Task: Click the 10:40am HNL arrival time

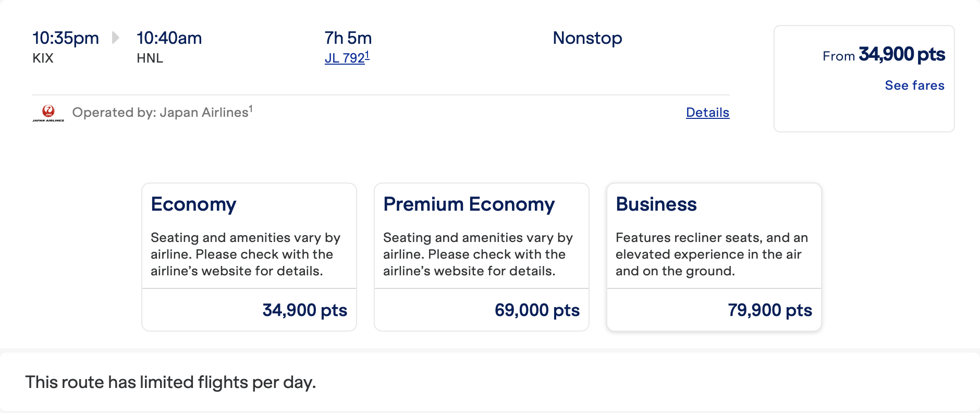Action: pyautogui.click(x=169, y=38)
